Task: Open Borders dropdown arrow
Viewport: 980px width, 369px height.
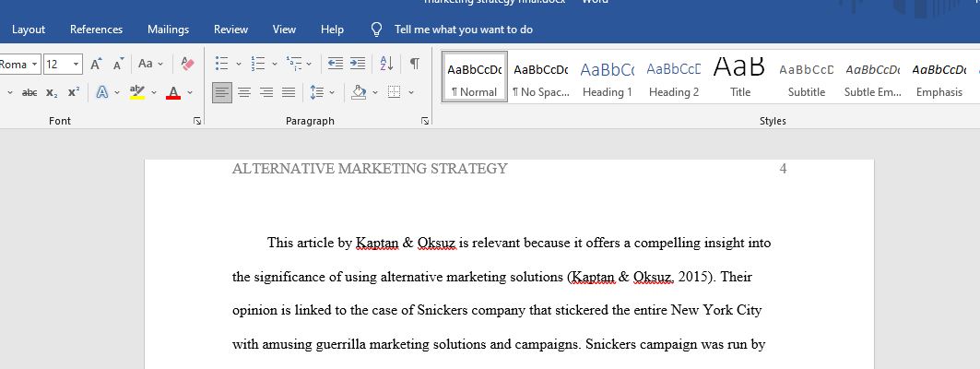Action: 410,92
